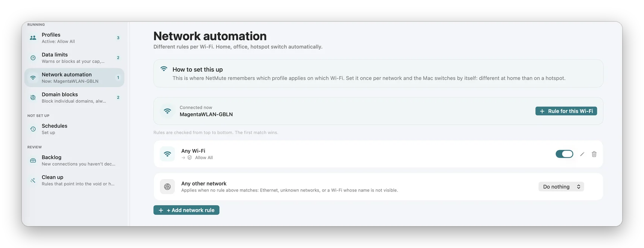Image resolution: width=644 pixels, height=248 pixels.
Task: Click the Network automation page heading
Action: click(210, 36)
